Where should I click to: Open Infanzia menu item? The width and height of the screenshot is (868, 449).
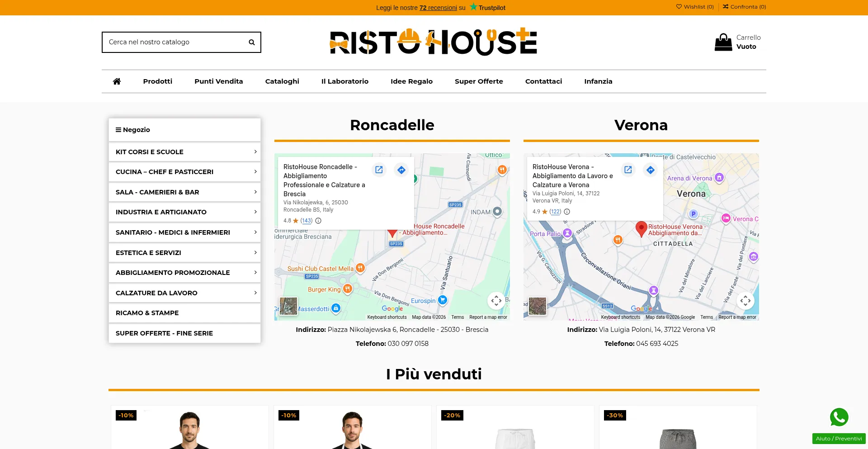[598, 81]
